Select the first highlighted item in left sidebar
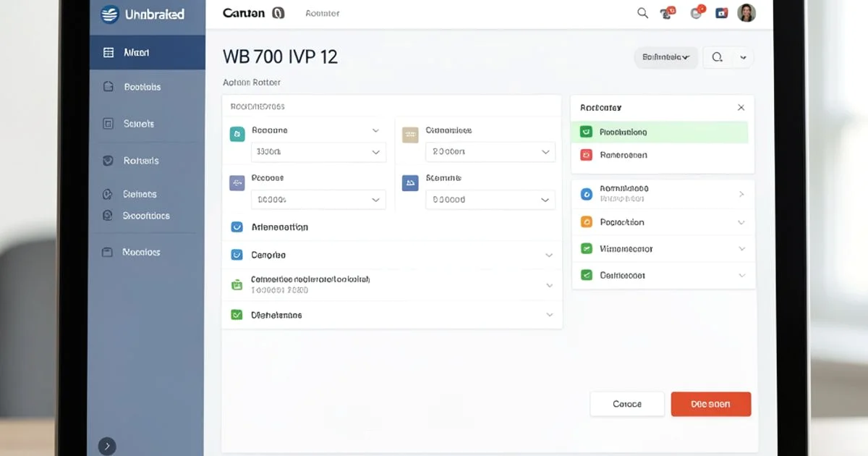 148,53
